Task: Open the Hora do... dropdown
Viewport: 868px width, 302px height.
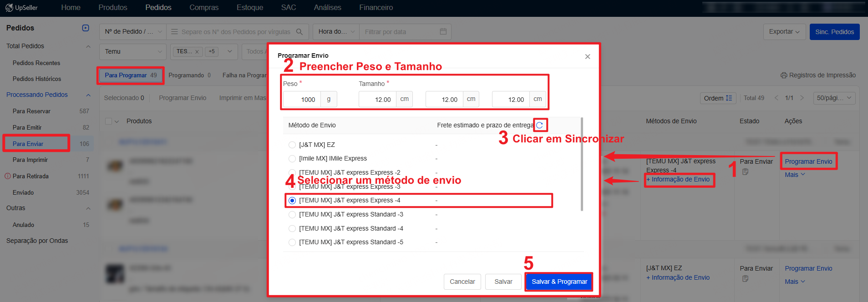Action: coord(336,32)
